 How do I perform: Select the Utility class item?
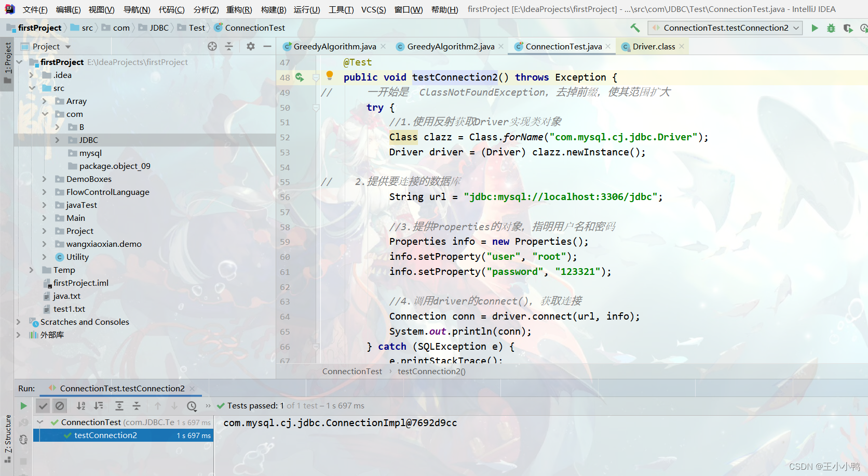(x=77, y=257)
